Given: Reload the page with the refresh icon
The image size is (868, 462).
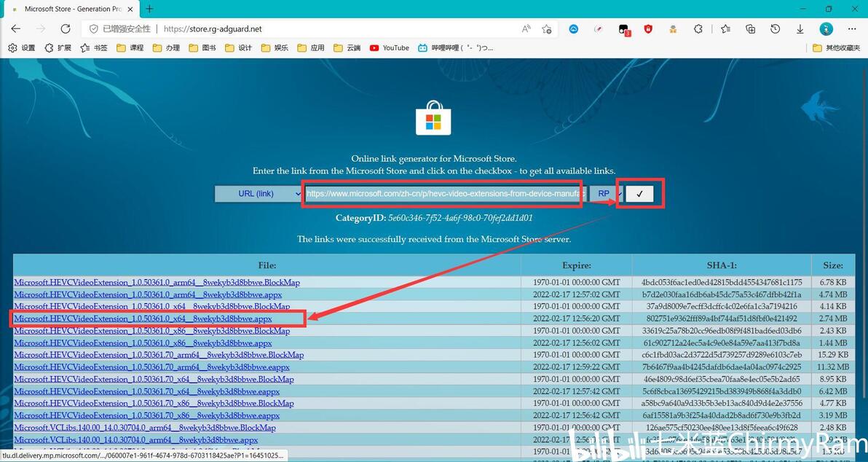Looking at the screenshot, I should tap(66, 29).
